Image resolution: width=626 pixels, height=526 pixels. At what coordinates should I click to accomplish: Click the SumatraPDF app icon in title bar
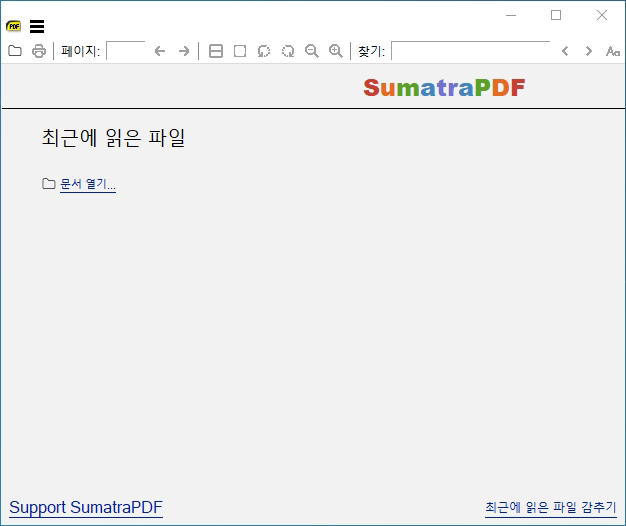(x=14, y=26)
